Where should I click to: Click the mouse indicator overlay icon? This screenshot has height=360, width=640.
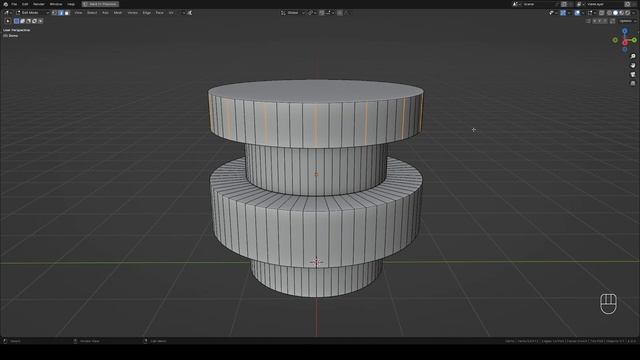click(x=608, y=303)
